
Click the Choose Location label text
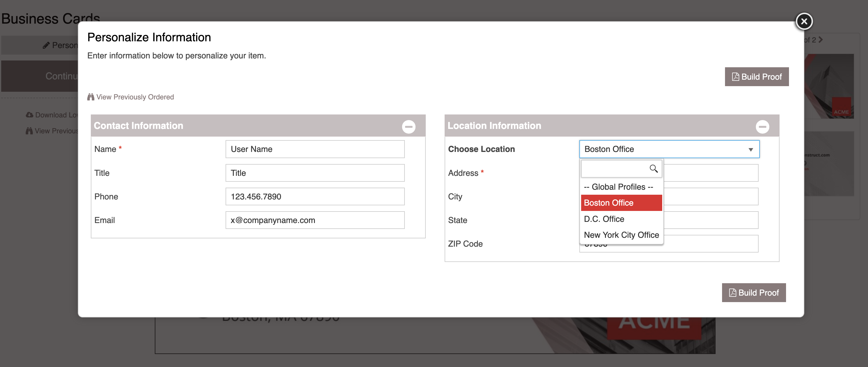(x=481, y=149)
